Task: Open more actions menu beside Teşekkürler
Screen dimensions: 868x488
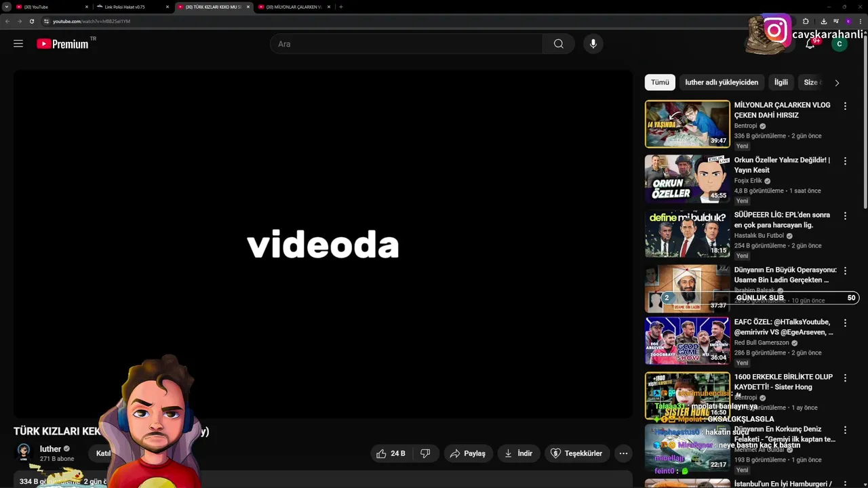Action: [623, 453]
